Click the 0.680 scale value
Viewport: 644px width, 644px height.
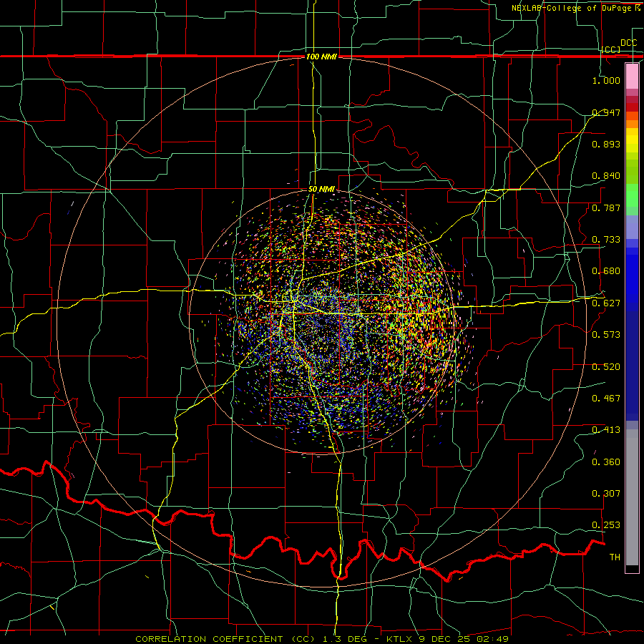click(x=606, y=270)
